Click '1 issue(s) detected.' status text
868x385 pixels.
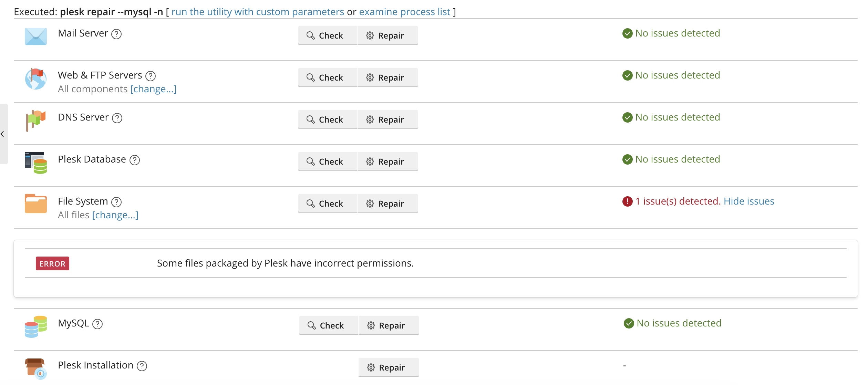point(678,201)
